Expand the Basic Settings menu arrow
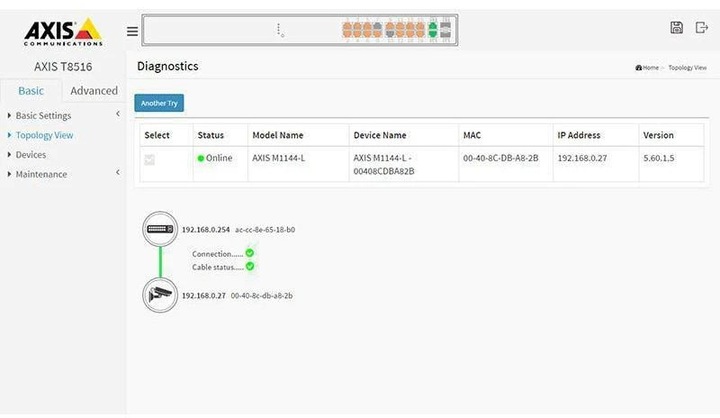This screenshot has width=720, height=418. [9, 115]
